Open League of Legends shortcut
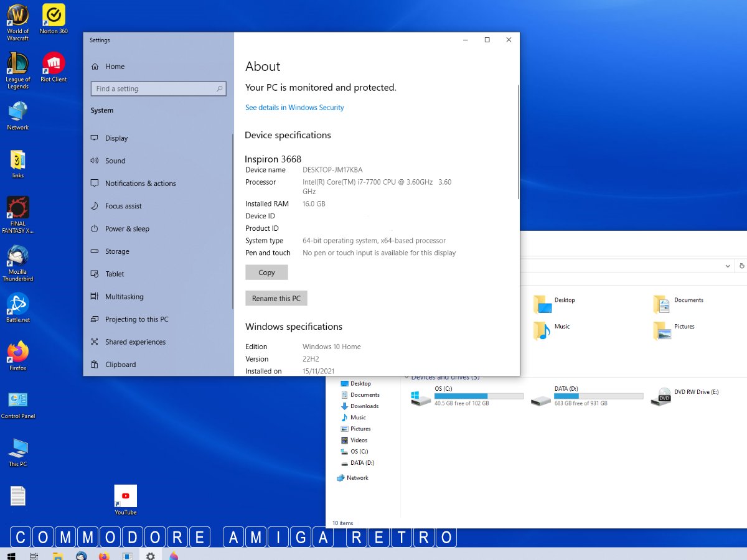Image resolution: width=747 pixels, height=560 pixels. point(17,65)
